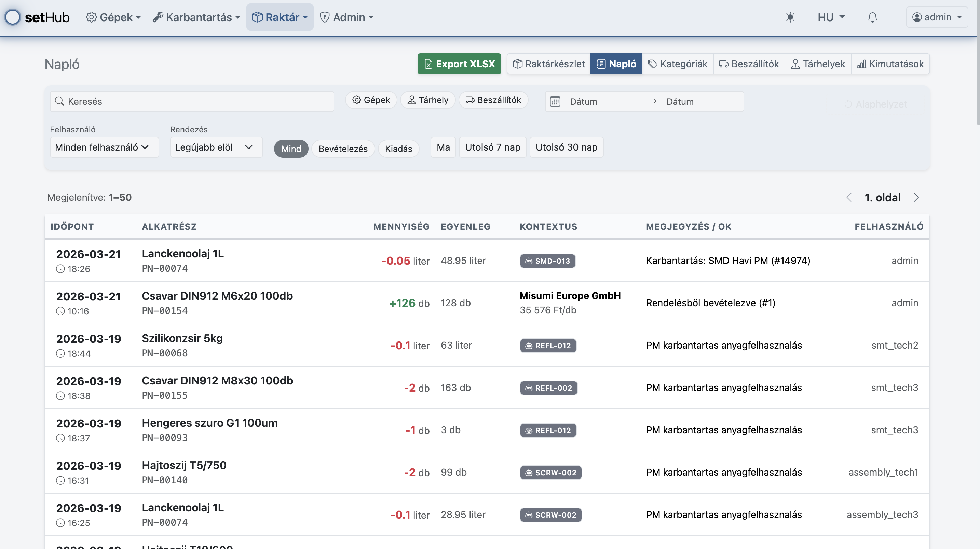This screenshot has width=980, height=549.
Task: Click SMD-013 machine badge
Action: [547, 261]
